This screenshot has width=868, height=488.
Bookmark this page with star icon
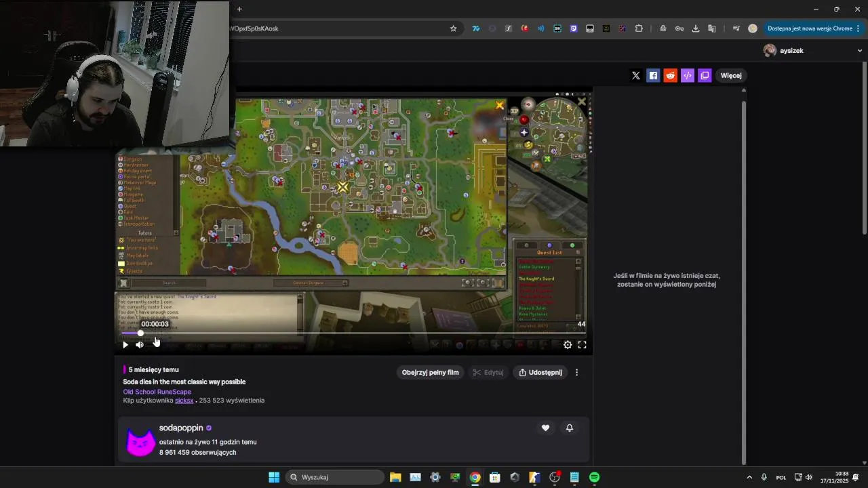[x=454, y=28]
